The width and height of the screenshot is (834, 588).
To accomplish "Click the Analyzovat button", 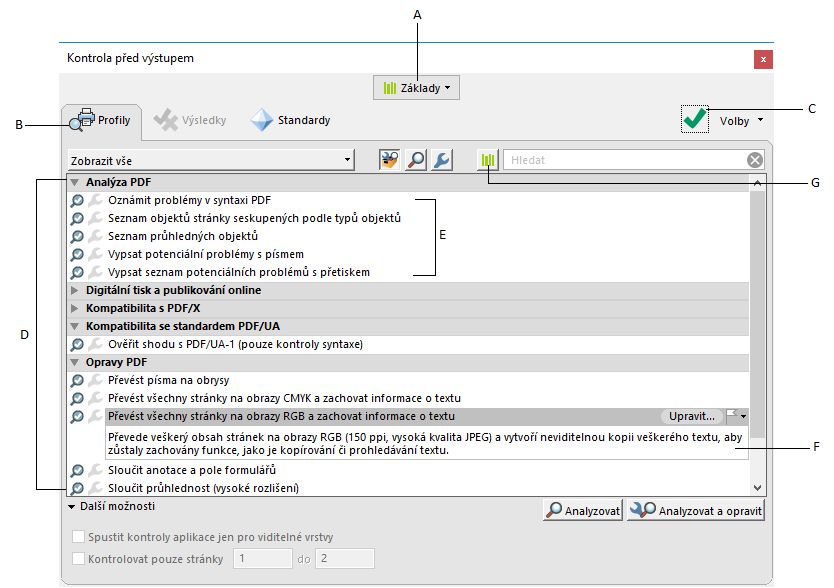I will [x=583, y=510].
